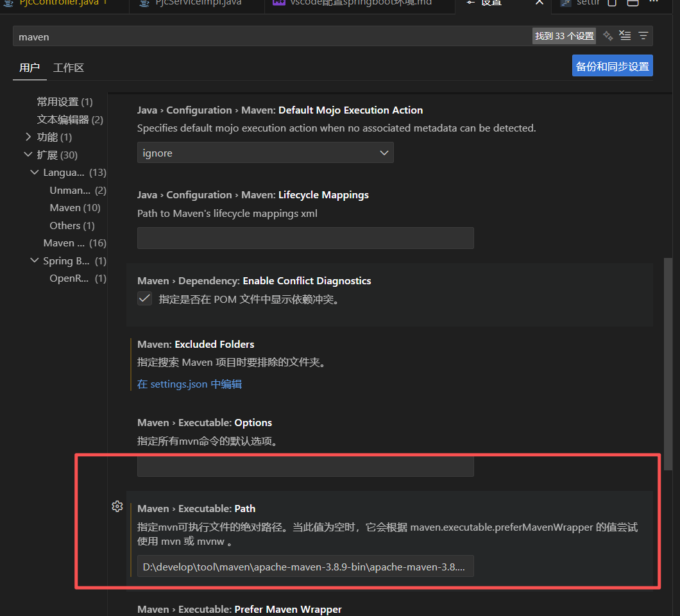
Task: Toggle the AI search sparkle icon
Action: tap(608, 36)
